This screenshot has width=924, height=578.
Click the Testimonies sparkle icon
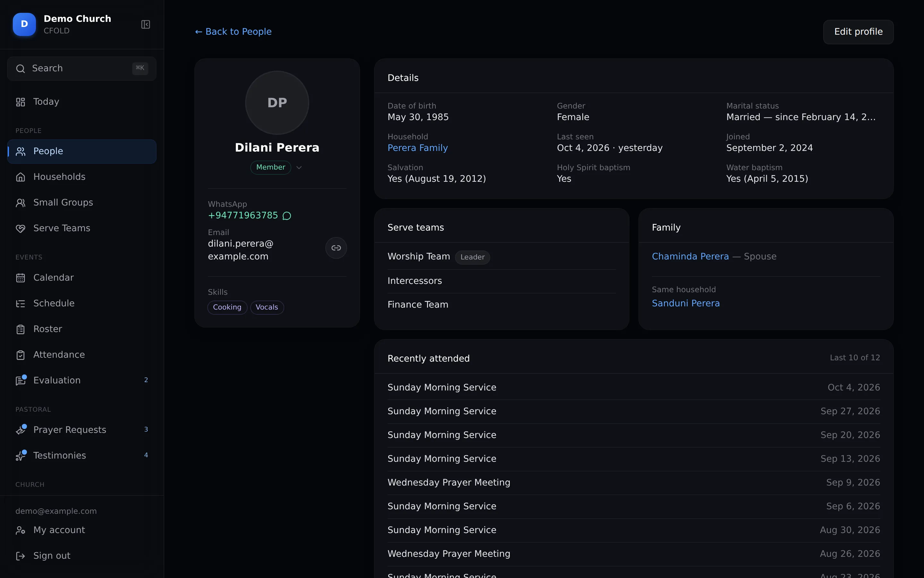pyautogui.click(x=21, y=455)
